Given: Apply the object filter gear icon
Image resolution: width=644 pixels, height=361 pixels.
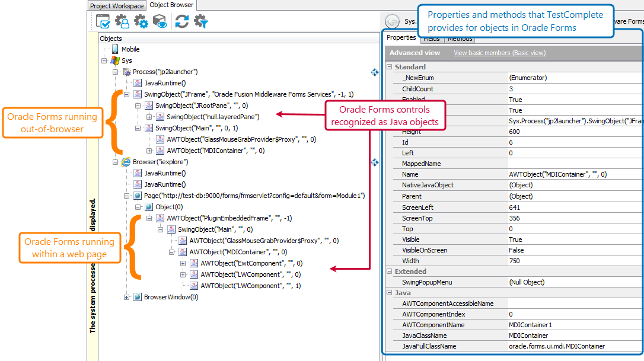Looking at the screenshot, I should [202, 21].
